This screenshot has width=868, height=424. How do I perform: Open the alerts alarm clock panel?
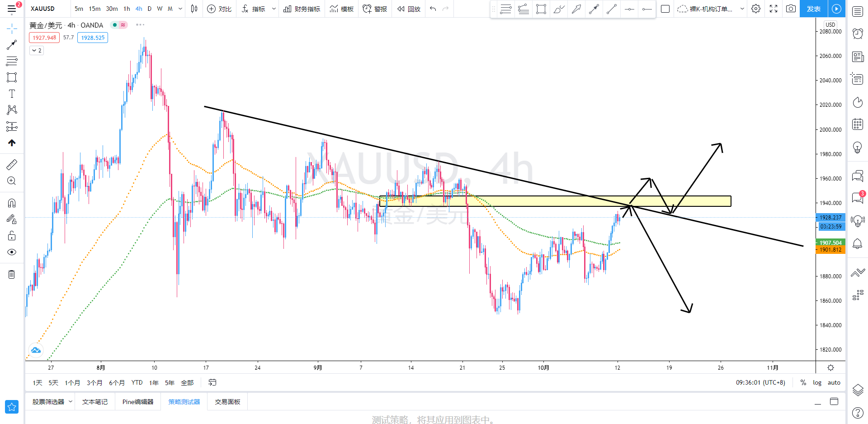pos(858,33)
